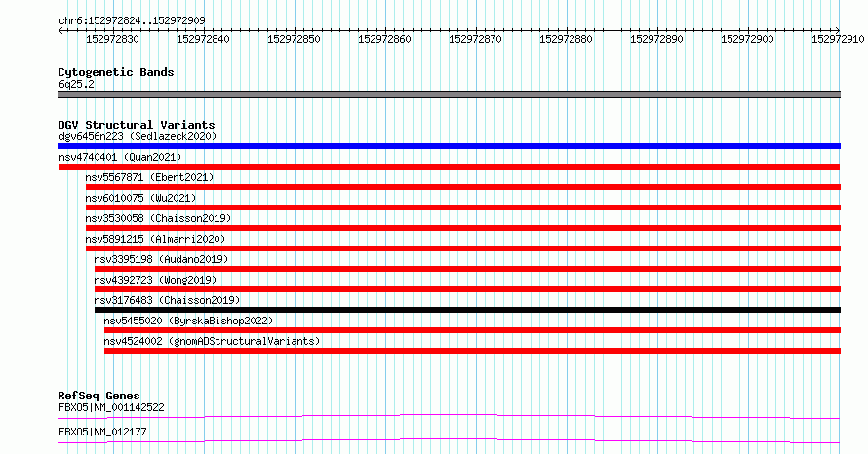The image size is (868, 454).
Task: Open nsv6010075 (Wu2021) variant label
Action: coord(140,198)
